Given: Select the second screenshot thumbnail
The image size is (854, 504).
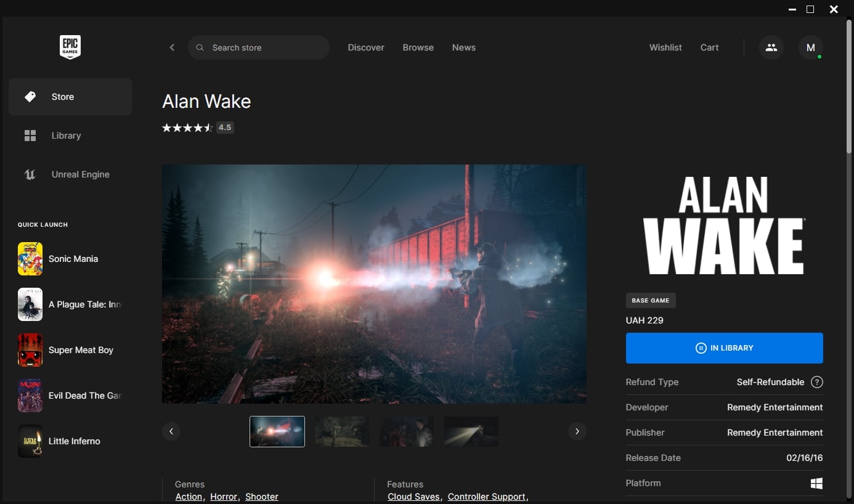Looking at the screenshot, I should 342,431.
